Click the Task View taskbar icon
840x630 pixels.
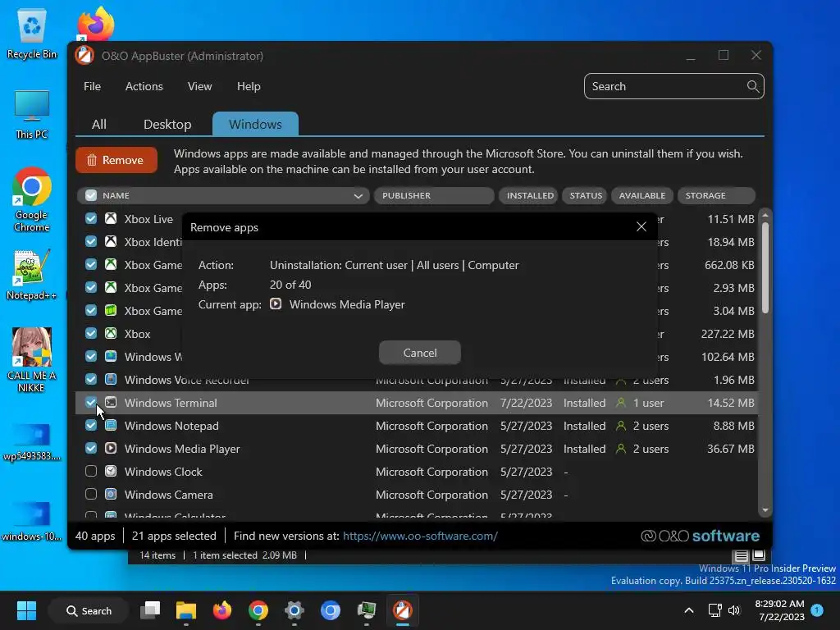pos(150,610)
